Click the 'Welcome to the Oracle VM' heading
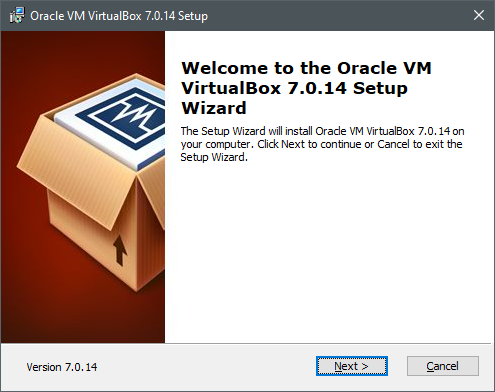The image size is (495, 392). (306, 68)
